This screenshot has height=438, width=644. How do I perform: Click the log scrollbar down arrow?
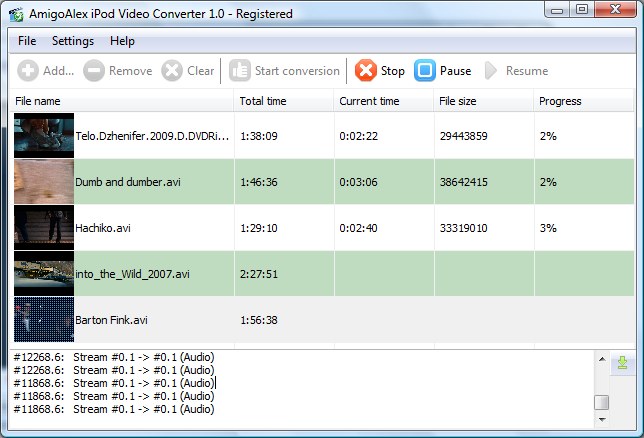point(602,420)
